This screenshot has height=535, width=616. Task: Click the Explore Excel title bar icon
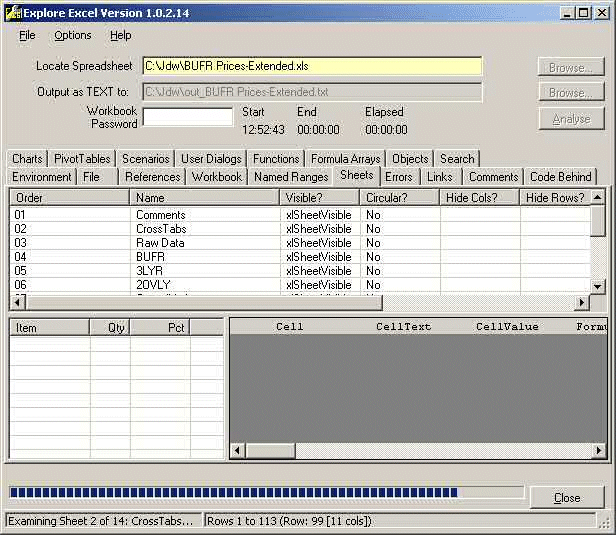pyautogui.click(x=13, y=13)
